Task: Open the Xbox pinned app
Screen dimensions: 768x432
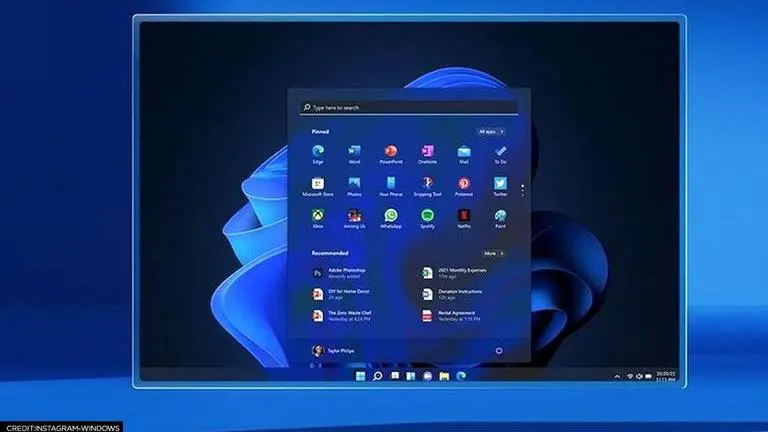Action: tap(318, 218)
